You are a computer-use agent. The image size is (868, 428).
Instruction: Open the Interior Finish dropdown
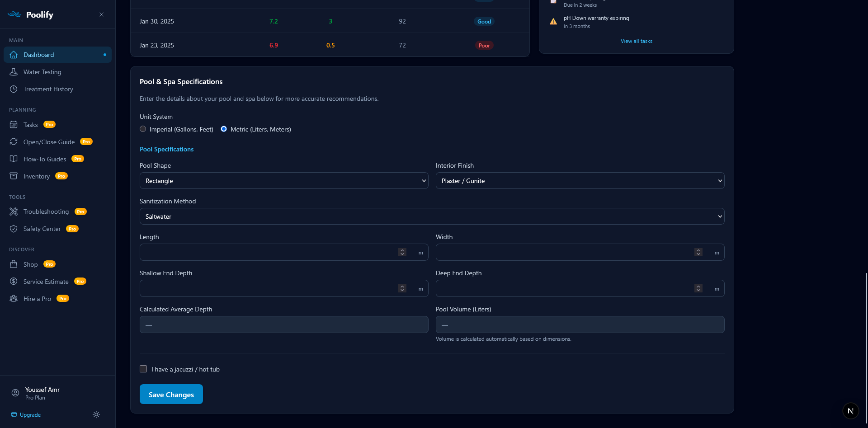(x=580, y=180)
